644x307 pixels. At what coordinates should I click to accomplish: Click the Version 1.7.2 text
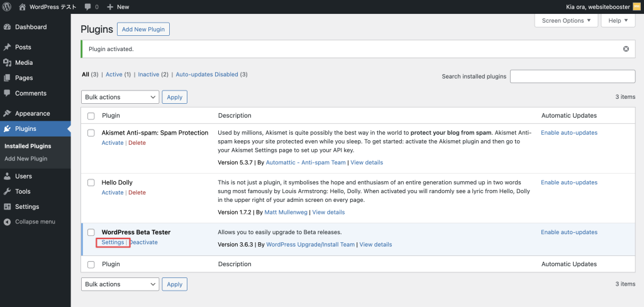tap(235, 212)
